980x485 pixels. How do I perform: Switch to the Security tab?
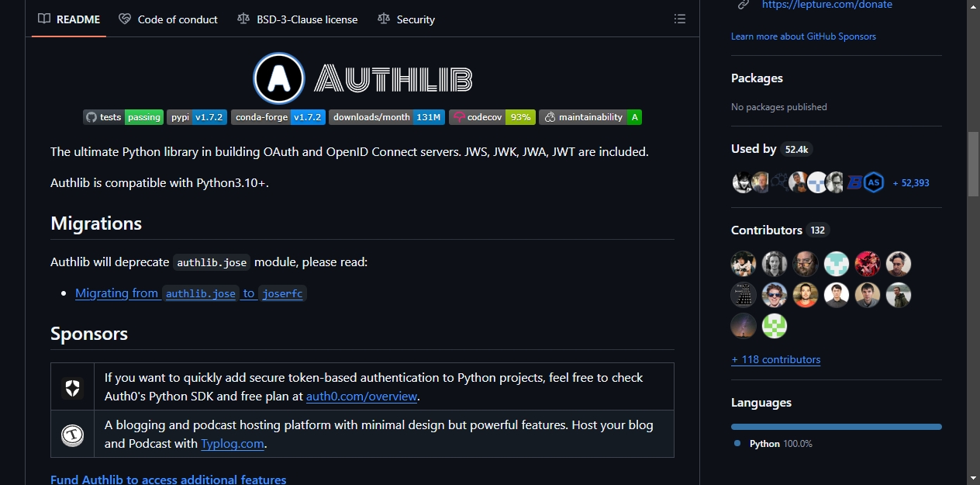406,19
